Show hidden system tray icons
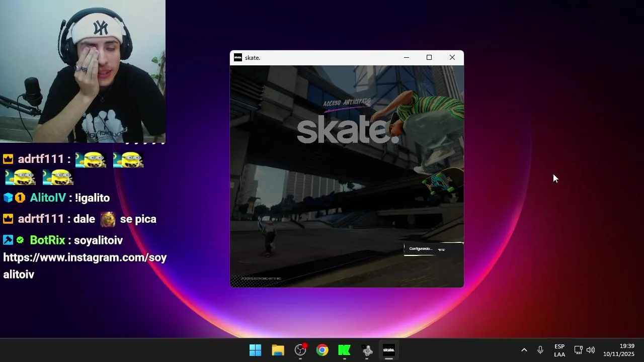 pyautogui.click(x=524, y=350)
